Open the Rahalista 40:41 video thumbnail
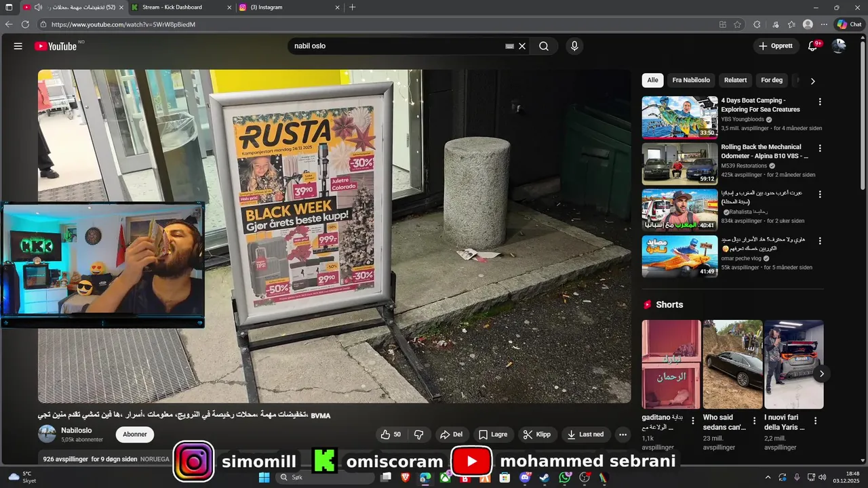Viewport: 868px width, 488px height. [679, 210]
